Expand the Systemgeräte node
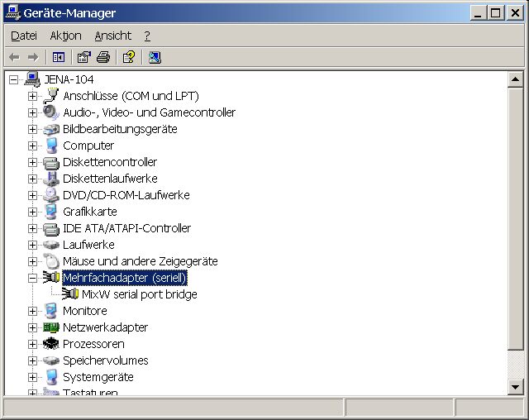Image resolution: width=529 pixels, height=420 pixels. point(32,377)
